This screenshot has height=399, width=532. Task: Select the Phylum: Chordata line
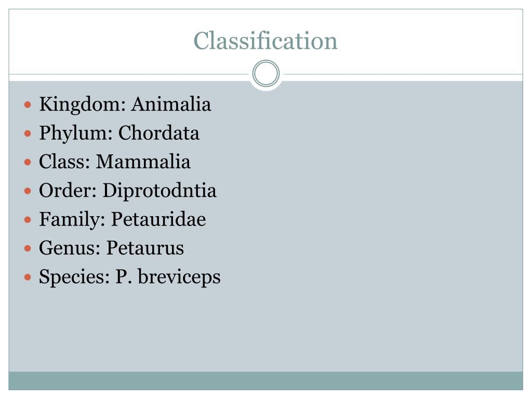pyautogui.click(x=119, y=133)
